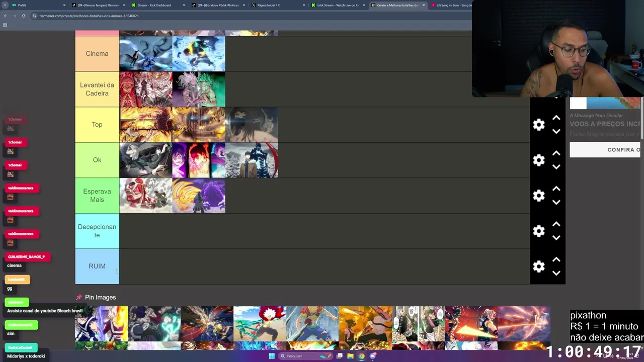
Task: Select second image in Ok tier
Action: [x=199, y=160]
